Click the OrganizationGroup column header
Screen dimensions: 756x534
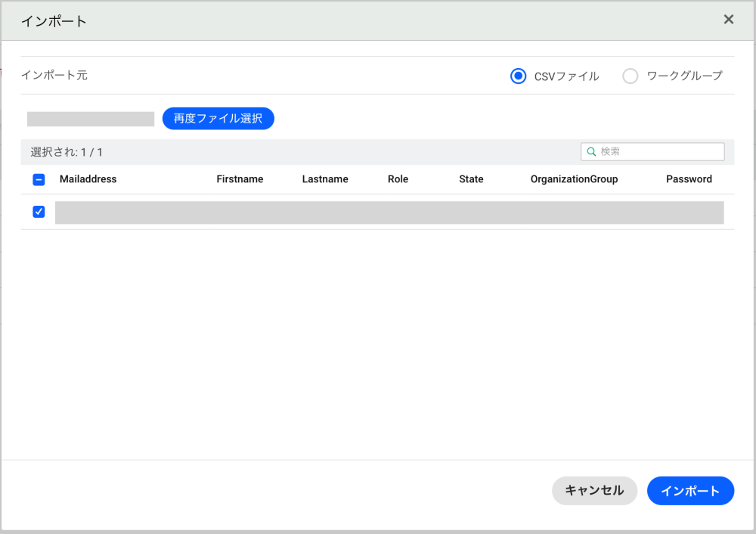pyautogui.click(x=574, y=179)
